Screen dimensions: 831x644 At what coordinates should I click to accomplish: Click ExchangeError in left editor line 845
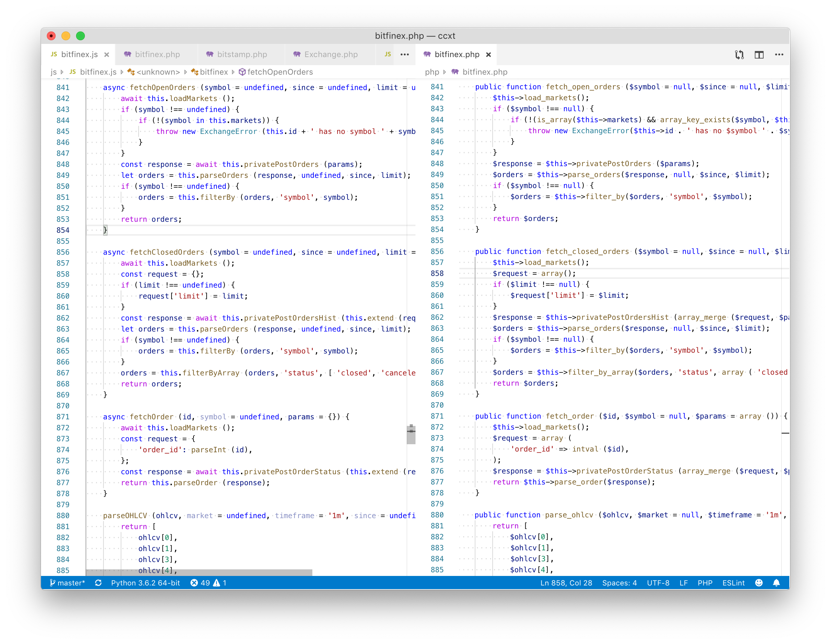pyautogui.click(x=228, y=131)
